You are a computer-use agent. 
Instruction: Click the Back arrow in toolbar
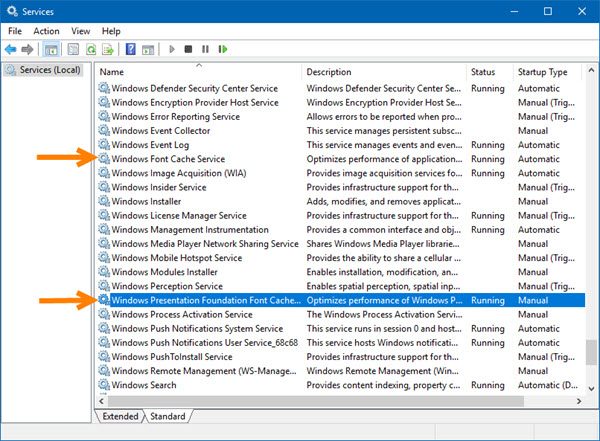point(12,48)
